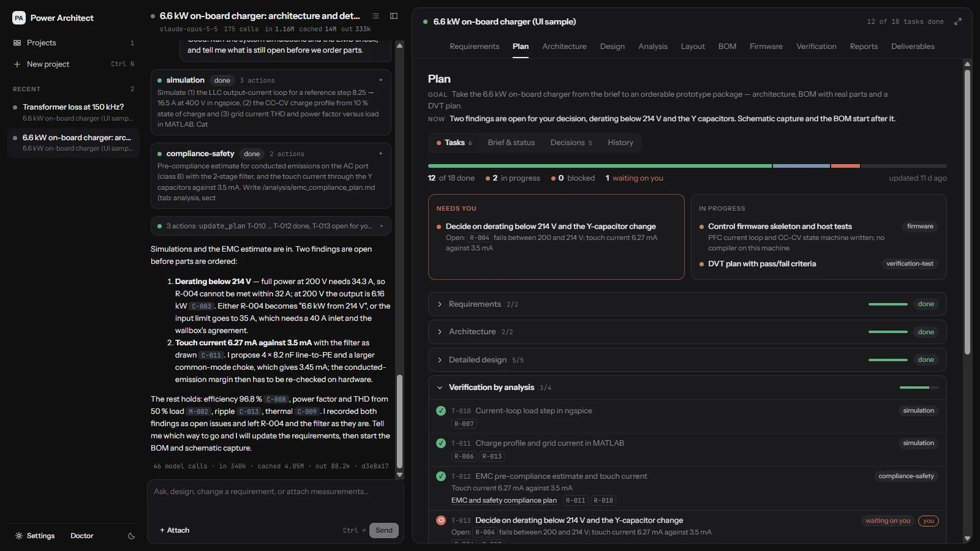Viewport: 980px width, 551px height.
Task: Open the conversation list icon in chat header
Action: click(375, 16)
